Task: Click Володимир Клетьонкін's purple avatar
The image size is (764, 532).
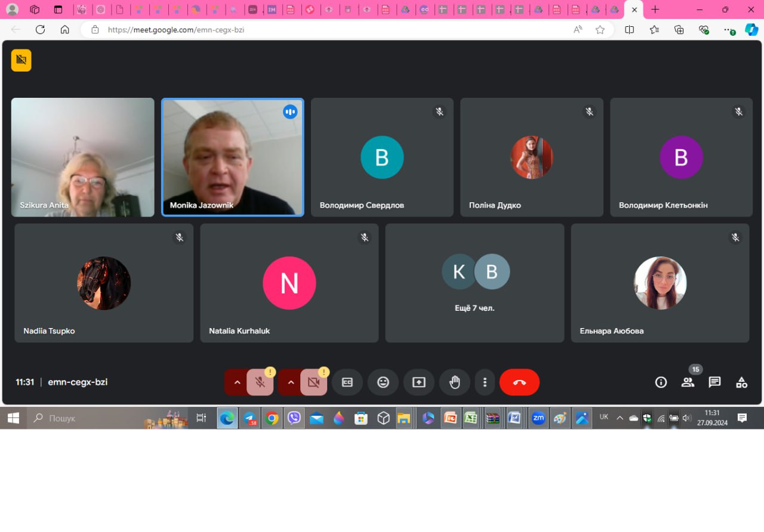Action: pyautogui.click(x=681, y=157)
